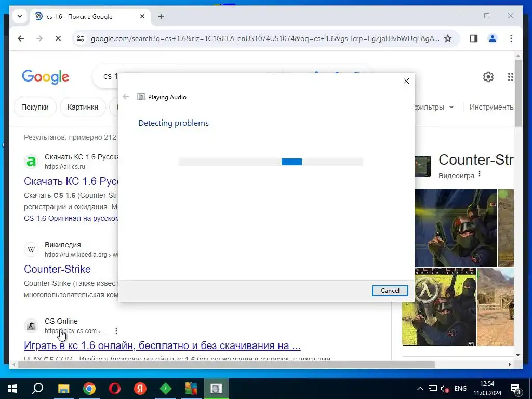Image resolution: width=532 pixels, height=399 pixels.
Task: Go forward in Chrome history
Action: tap(39, 38)
